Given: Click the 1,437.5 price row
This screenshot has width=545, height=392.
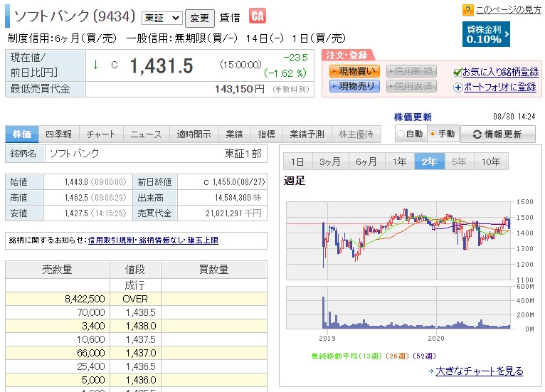Looking at the screenshot, I should [137, 339].
